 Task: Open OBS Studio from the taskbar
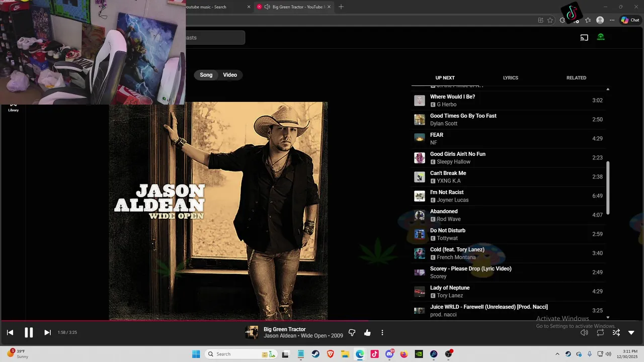point(448,354)
